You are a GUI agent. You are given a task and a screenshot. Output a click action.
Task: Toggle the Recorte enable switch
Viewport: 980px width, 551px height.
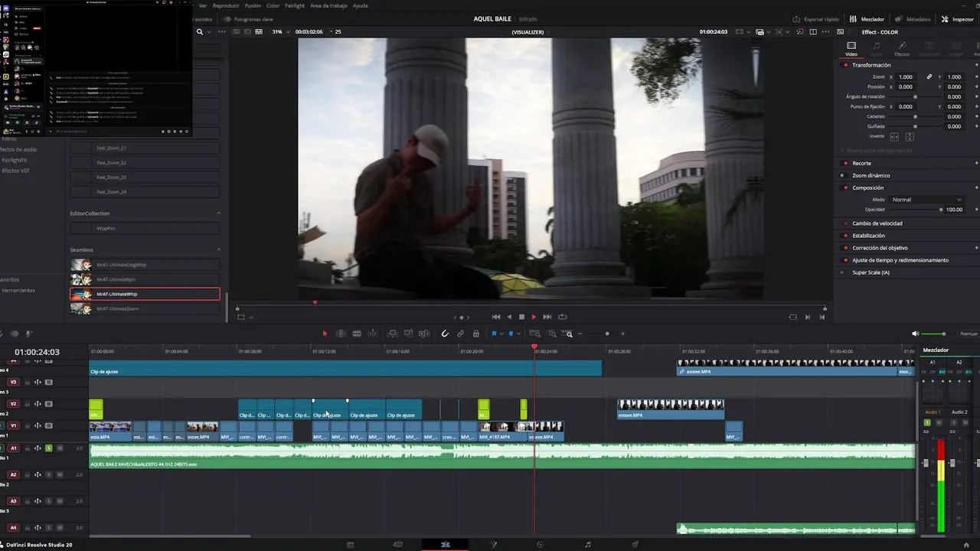point(845,163)
